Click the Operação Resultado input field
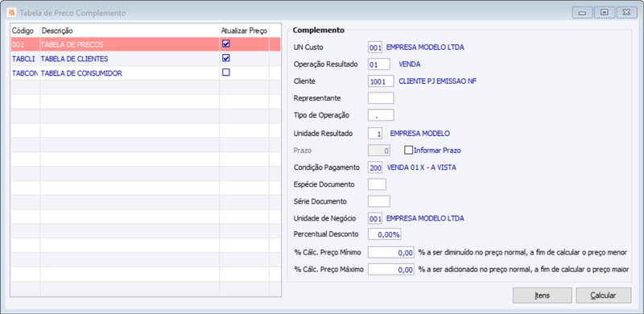Viewport: 644px width, 314px height. (x=379, y=64)
